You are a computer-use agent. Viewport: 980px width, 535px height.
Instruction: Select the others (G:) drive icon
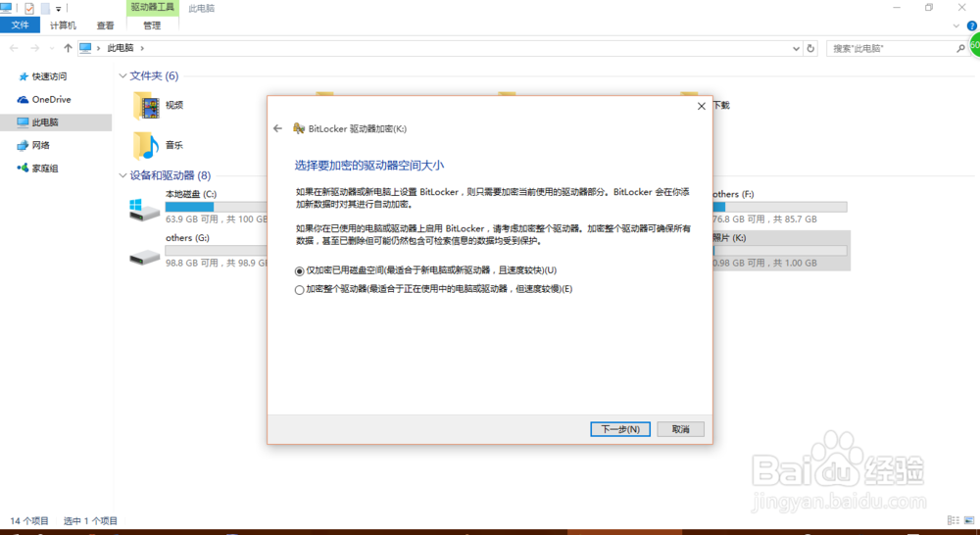click(144, 257)
